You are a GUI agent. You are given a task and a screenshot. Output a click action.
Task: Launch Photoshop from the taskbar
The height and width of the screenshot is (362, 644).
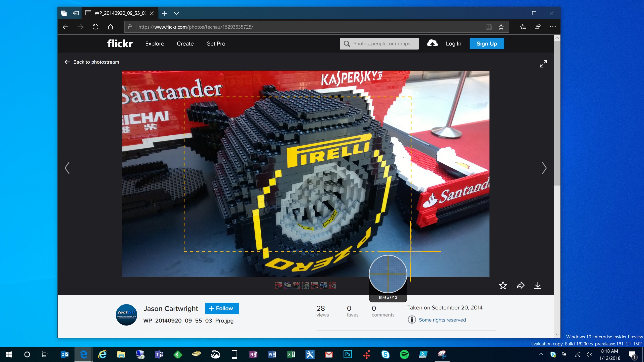(347, 354)
